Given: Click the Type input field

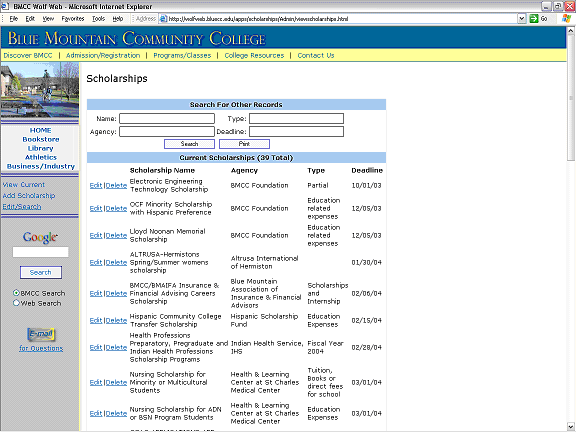Looking at the screenshot, I should (x=296, y=118).
